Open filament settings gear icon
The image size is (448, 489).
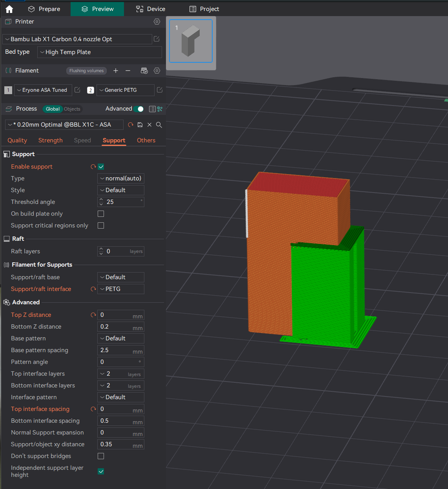(157, 71)
